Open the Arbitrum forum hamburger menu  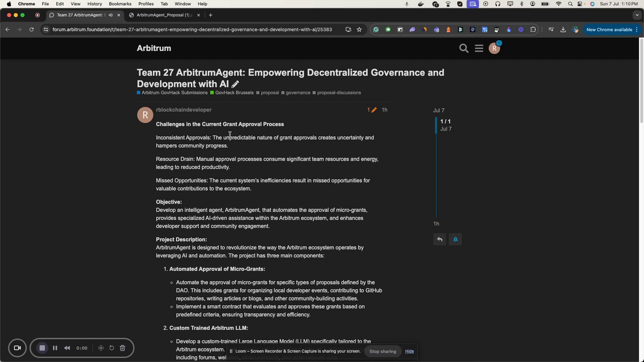(479, 48)
